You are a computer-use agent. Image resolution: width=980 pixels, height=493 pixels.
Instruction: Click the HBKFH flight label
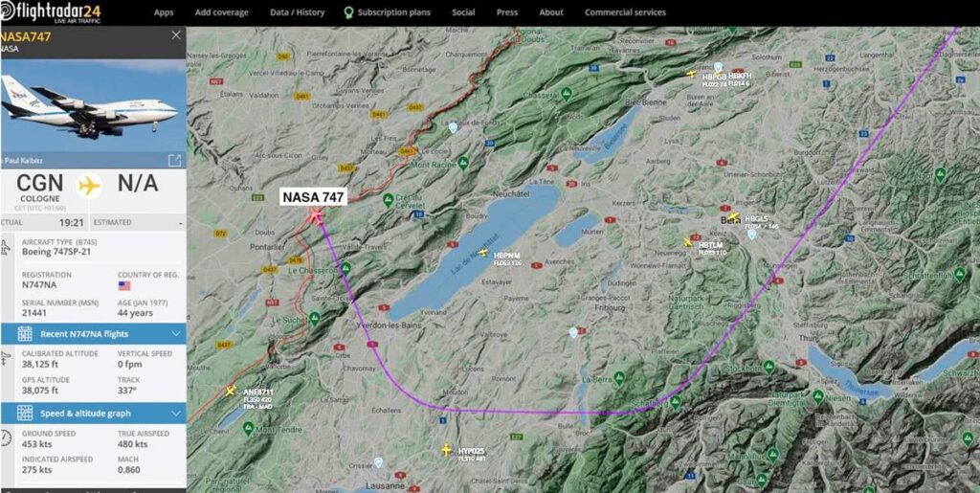click(740, 76)
